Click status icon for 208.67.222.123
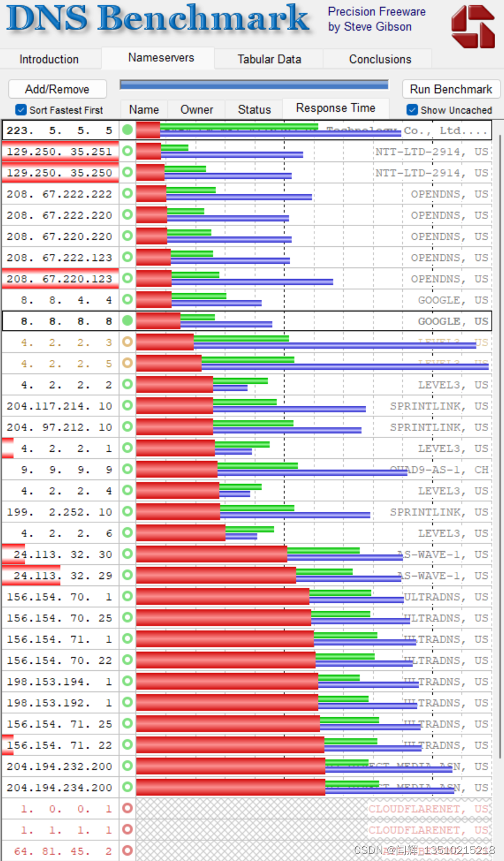Viewport: 504px width, 861px height. 127,257
